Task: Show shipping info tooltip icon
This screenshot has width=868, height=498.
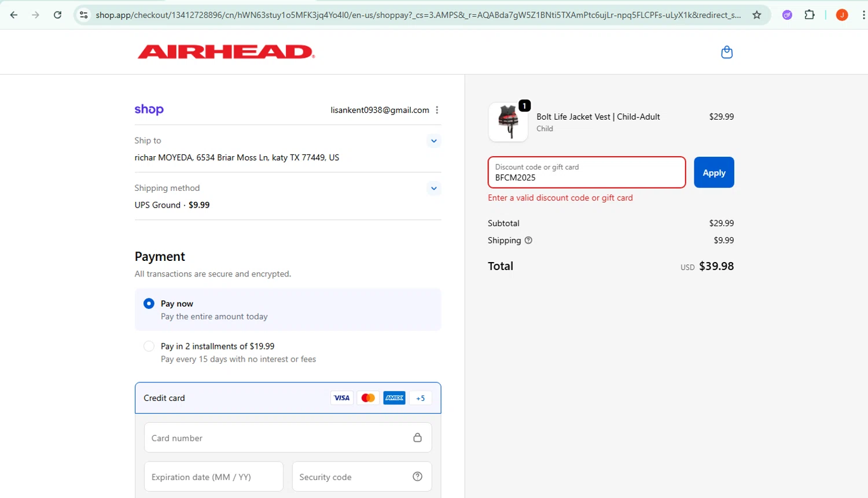Action: click(x=528, y=240)
